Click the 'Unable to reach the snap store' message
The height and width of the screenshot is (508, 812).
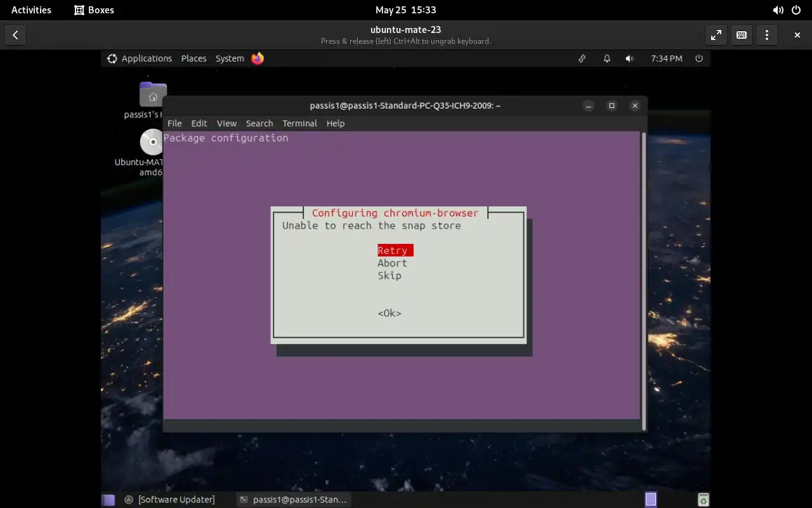point(372,225)
